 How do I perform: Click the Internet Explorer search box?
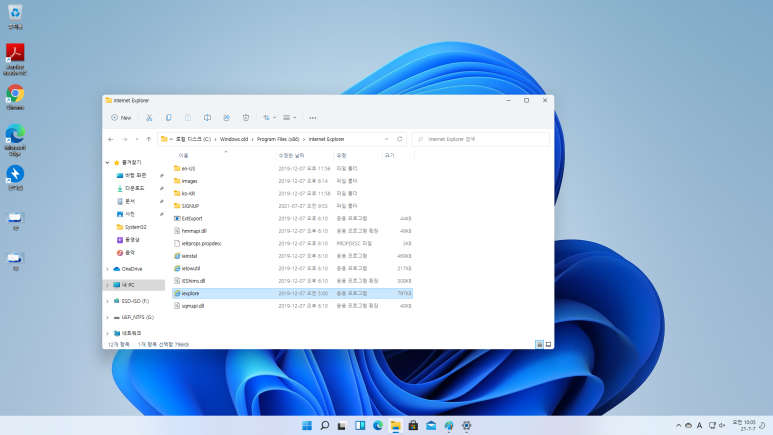[x=481, y=140]
